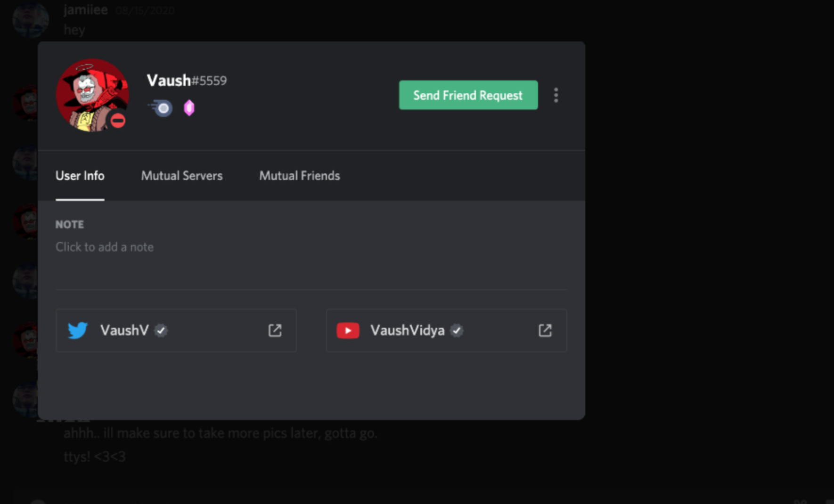Click the 'ttys! <3<3' message in background chat
The width and height of the screenshot is (834, 504).
95,456
